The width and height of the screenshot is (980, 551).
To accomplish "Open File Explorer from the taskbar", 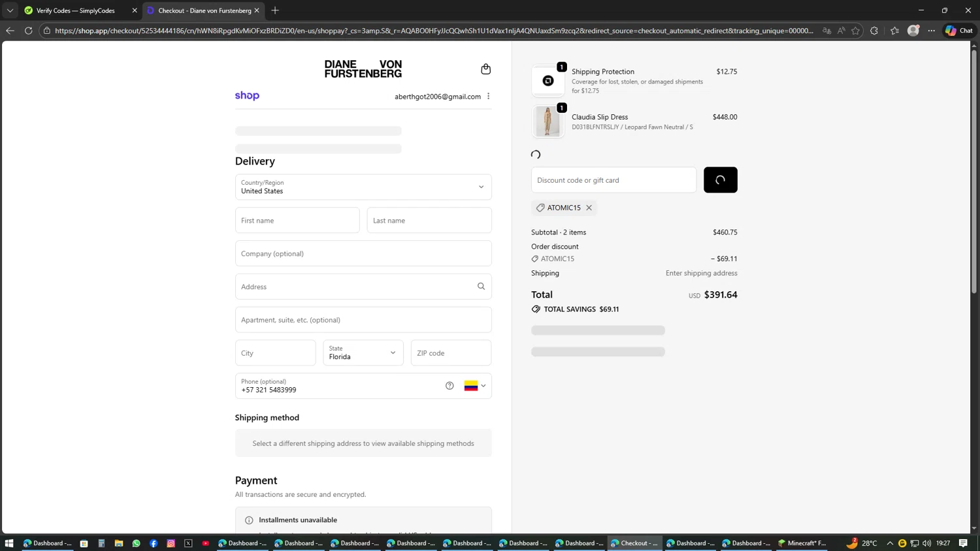I will (x=119, y=543).
